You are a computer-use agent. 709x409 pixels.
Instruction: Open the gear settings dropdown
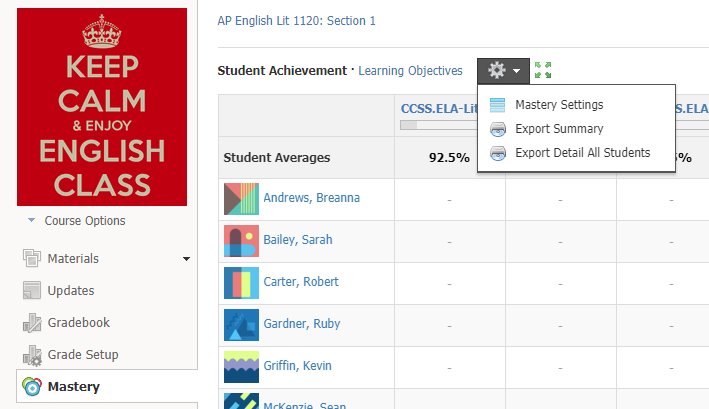point(503,71)
